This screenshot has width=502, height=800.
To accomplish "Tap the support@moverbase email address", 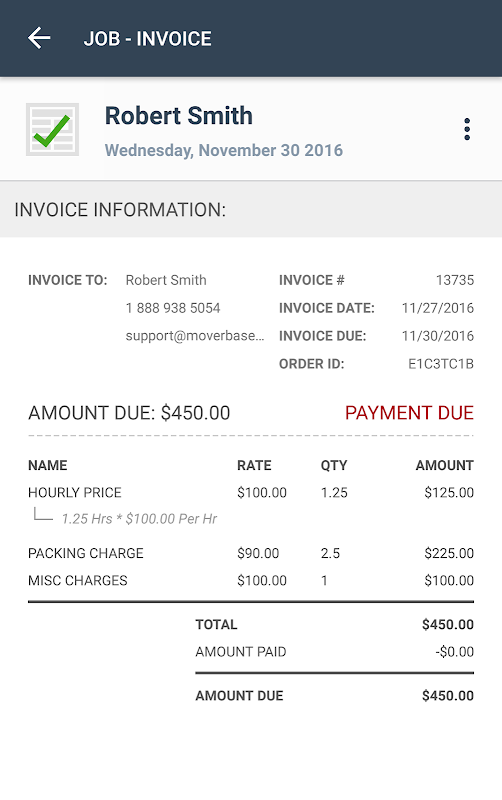I will (195, 336).
